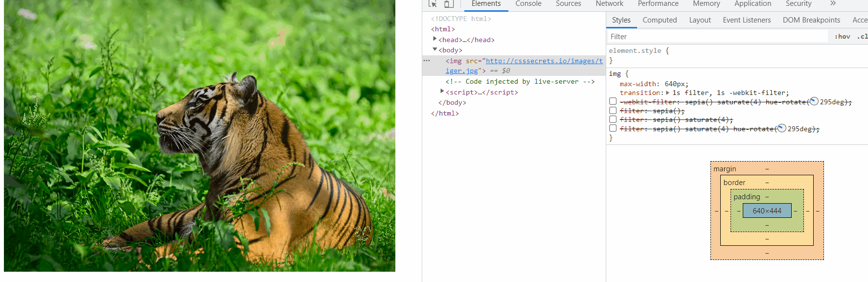Expand the head element node
The height and width of the screenshot is (282, 868).
point(434,39)
